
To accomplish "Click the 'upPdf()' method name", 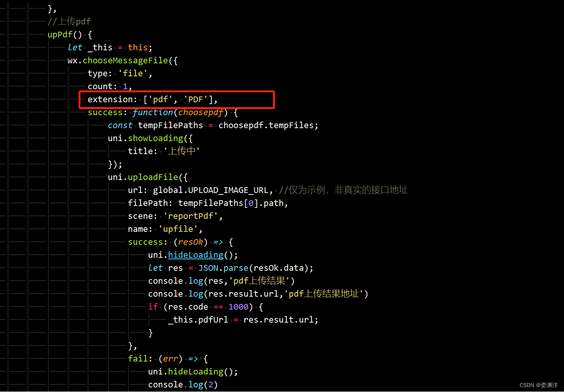I will 64,34.
